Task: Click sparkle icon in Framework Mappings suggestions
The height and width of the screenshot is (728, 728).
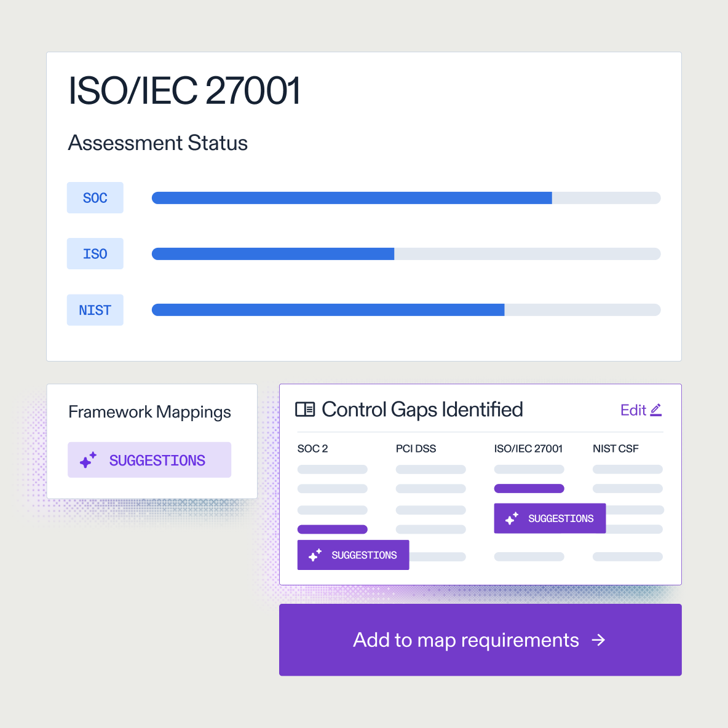Action: pyautogui.click(x=89, y=460)
